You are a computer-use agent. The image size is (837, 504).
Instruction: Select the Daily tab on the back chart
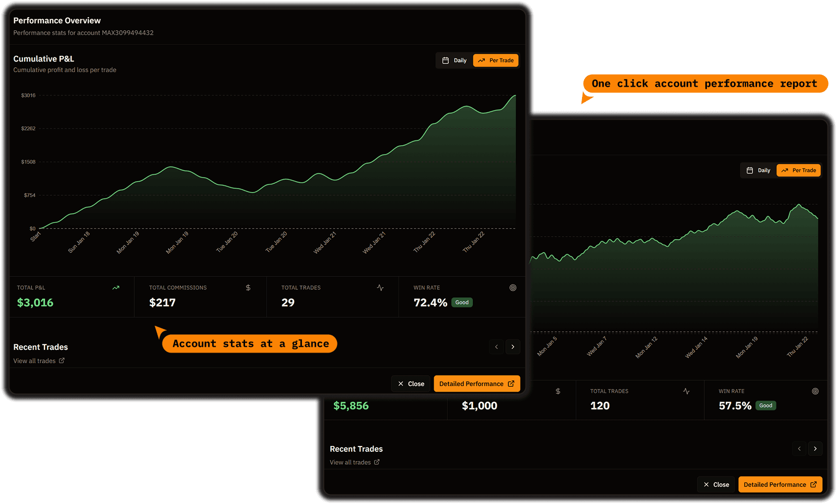click(758, 170)
